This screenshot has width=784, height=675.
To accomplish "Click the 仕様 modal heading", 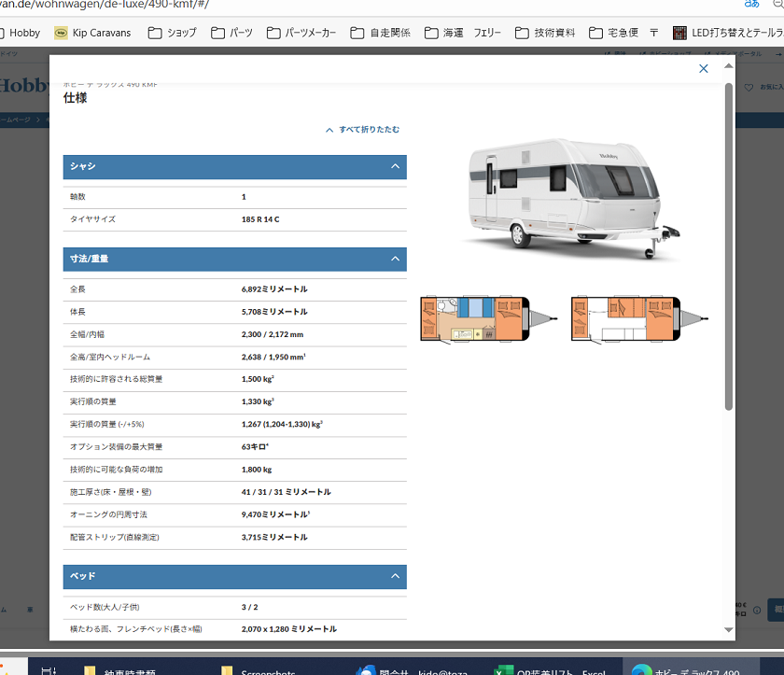I will click(75, 98).
